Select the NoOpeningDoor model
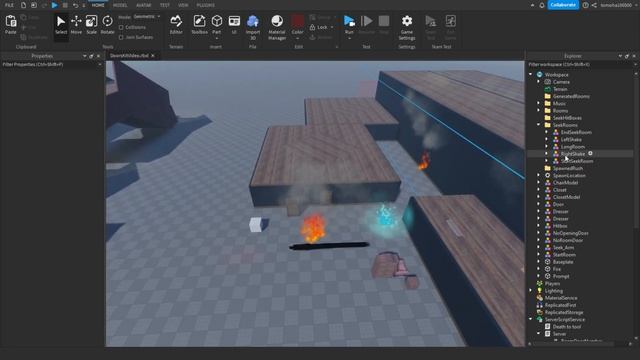 (x=570, y=233)
